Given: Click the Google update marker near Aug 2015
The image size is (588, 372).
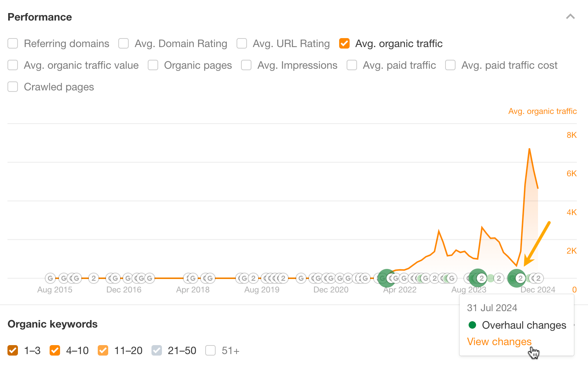Looking at the screenshot, I should (50, 278).
